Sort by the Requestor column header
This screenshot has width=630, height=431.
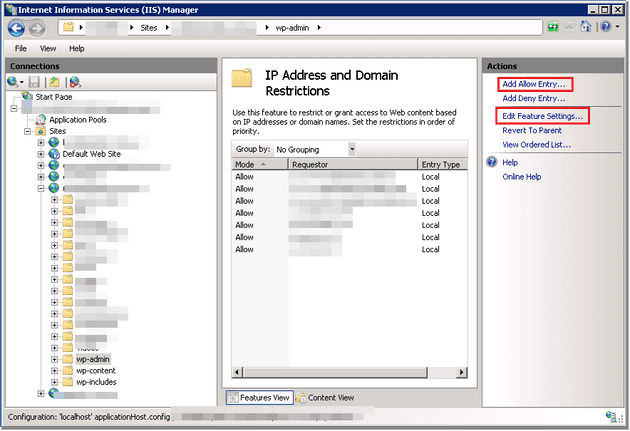352,164
